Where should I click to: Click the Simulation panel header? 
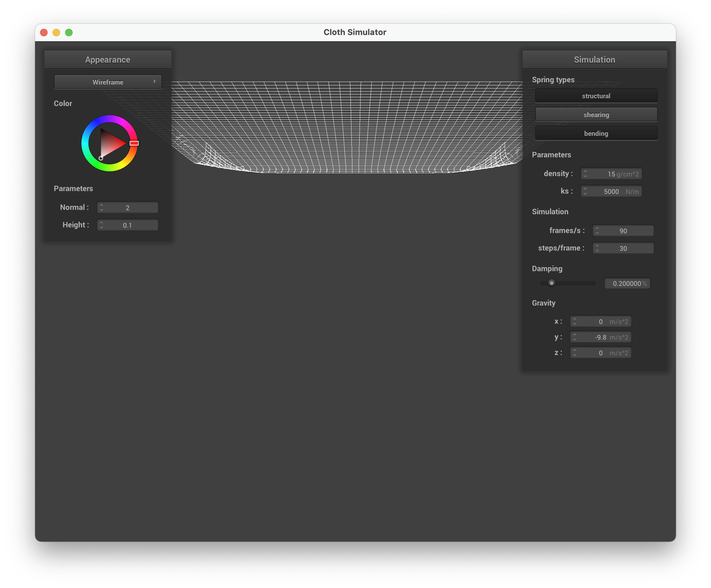594,60
